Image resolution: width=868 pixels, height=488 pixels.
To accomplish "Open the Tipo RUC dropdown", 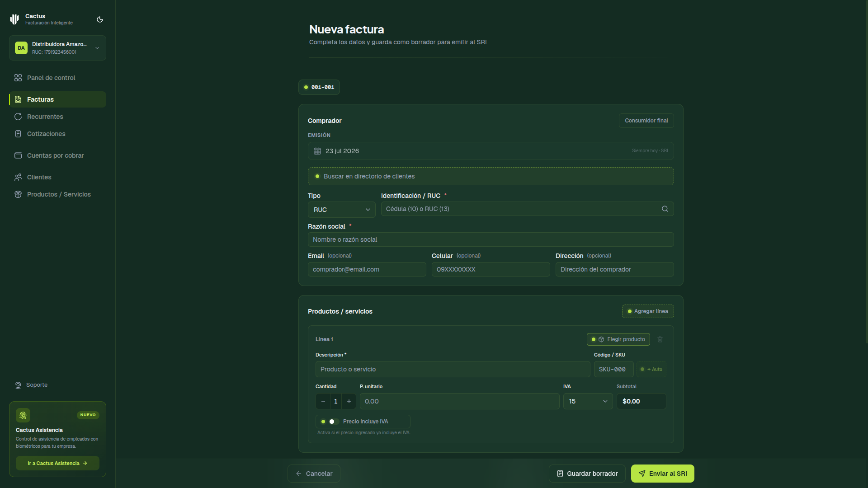I will pos(341,210).
